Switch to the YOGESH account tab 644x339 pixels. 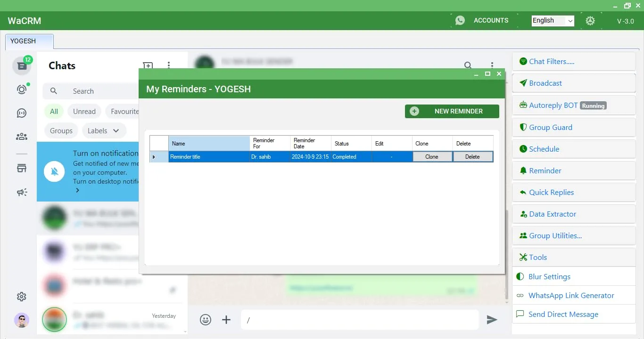tap(29, 41)
